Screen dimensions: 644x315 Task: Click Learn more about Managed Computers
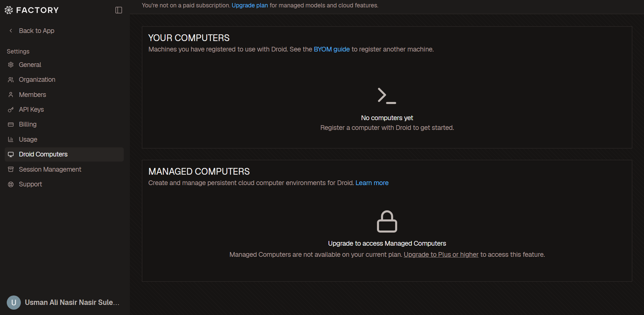pos(372,183)
